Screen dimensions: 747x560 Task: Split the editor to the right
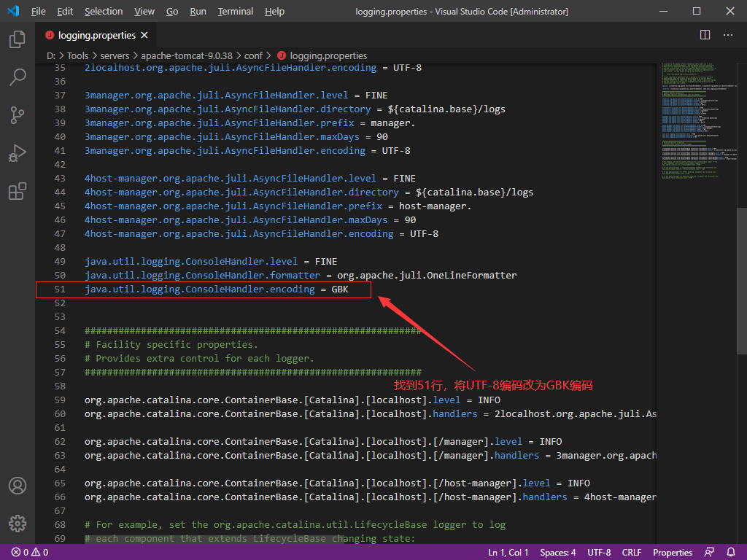(x=705, y=35)
